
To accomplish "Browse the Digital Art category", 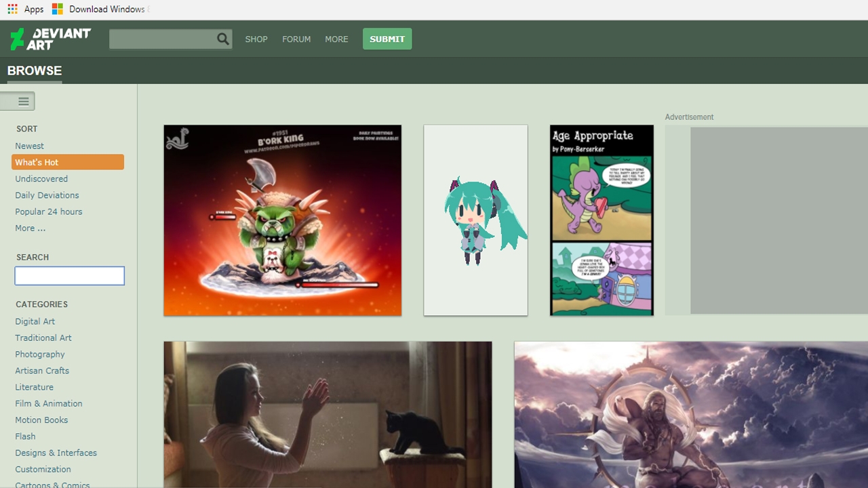I will click(35, 321).
